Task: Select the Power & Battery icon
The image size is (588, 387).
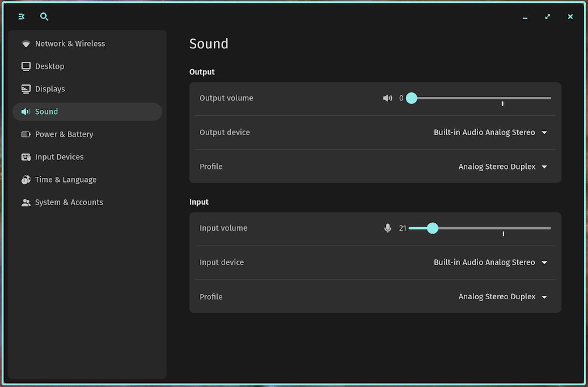Action: 26,134
